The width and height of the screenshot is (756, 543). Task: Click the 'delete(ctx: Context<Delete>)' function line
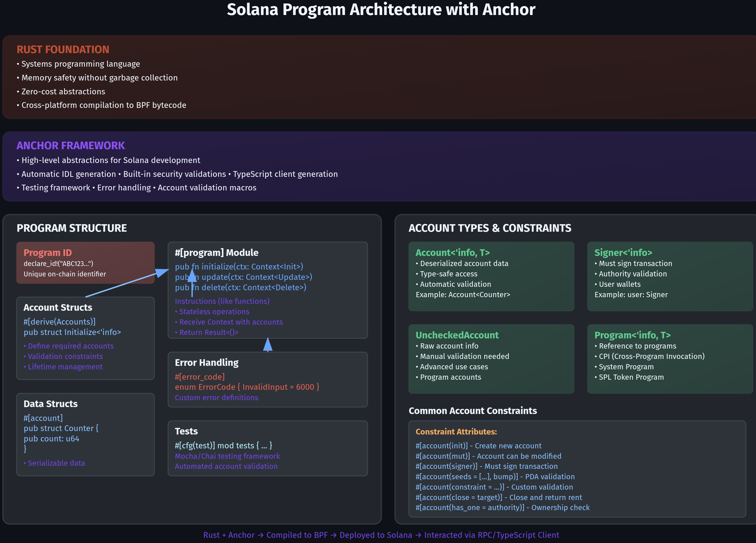241,287
